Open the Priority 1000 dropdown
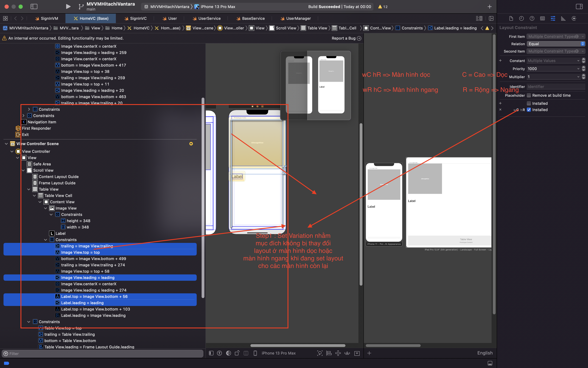The image size is (588, 368). (x=554, y=69)
